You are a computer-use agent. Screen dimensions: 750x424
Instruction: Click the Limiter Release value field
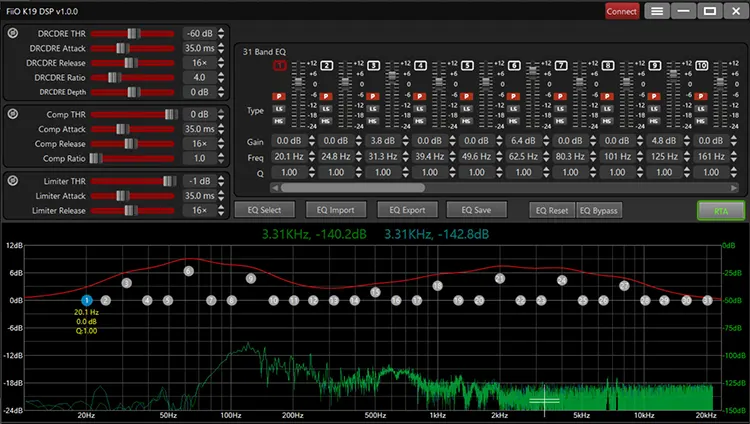click(199, 210)
